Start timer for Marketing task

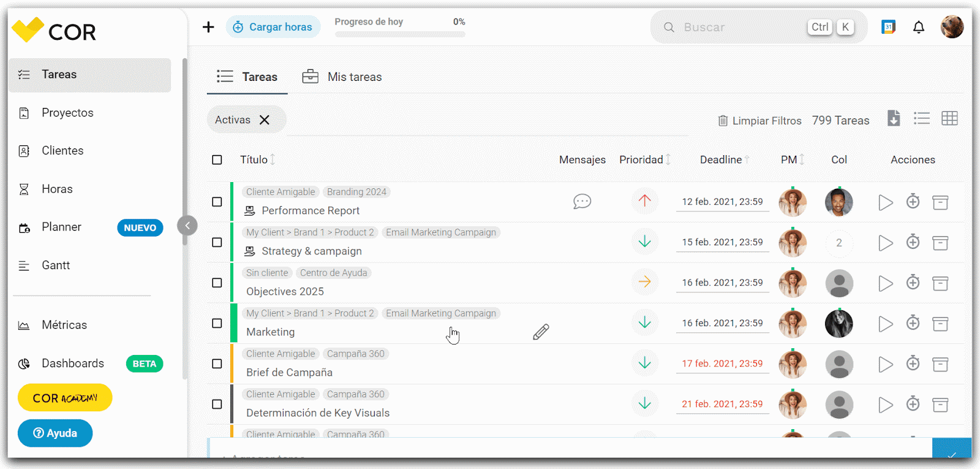point(886,324)
